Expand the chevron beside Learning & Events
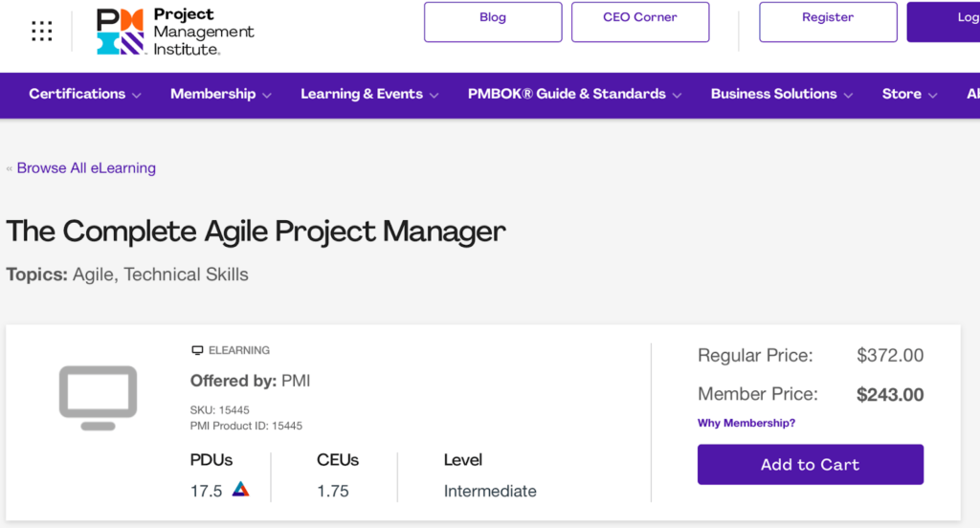The image size is (980, 528). point(434,96)
